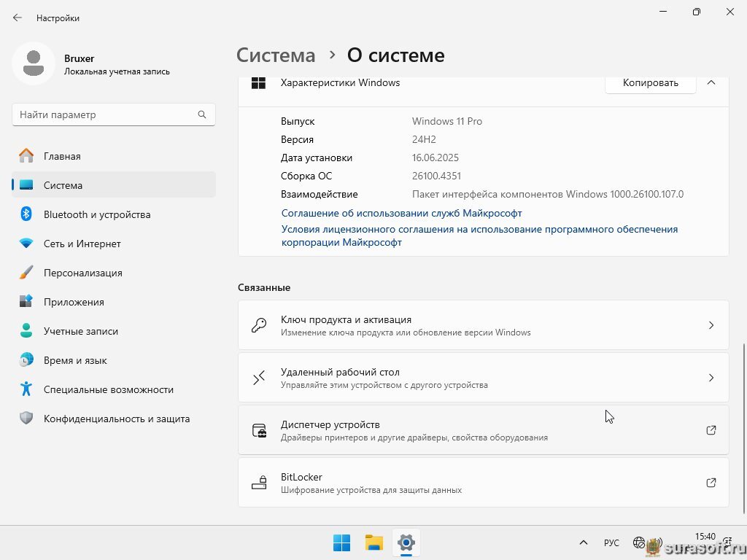Click the BitLocker lock icon
Image resolution: width=747 pixels, height=560 pixels.
tap(259, 483)
